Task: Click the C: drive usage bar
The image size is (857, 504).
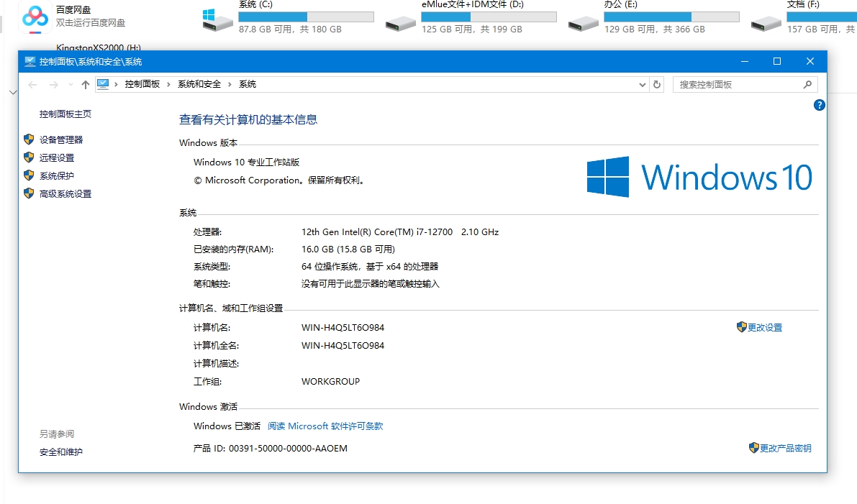Action: (x=306, y=17)
